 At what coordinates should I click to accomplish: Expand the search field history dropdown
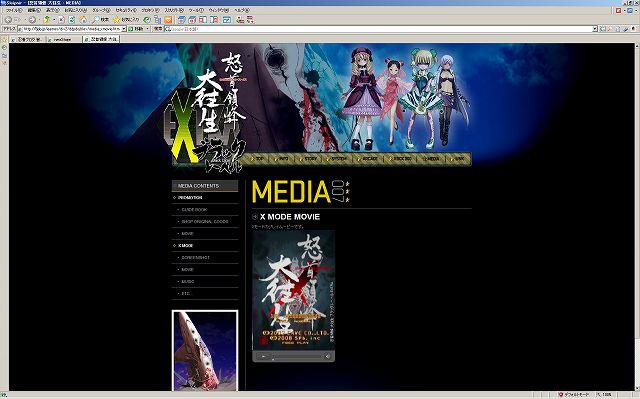point(595,29)
